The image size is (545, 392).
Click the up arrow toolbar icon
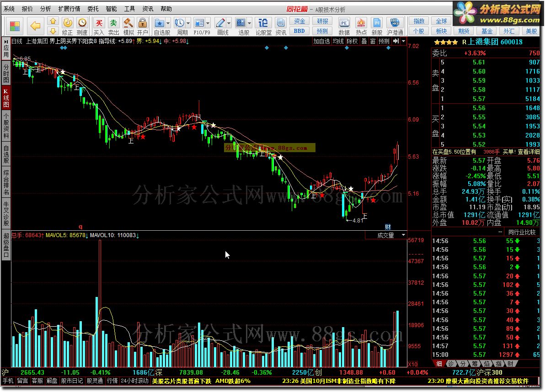53,21
